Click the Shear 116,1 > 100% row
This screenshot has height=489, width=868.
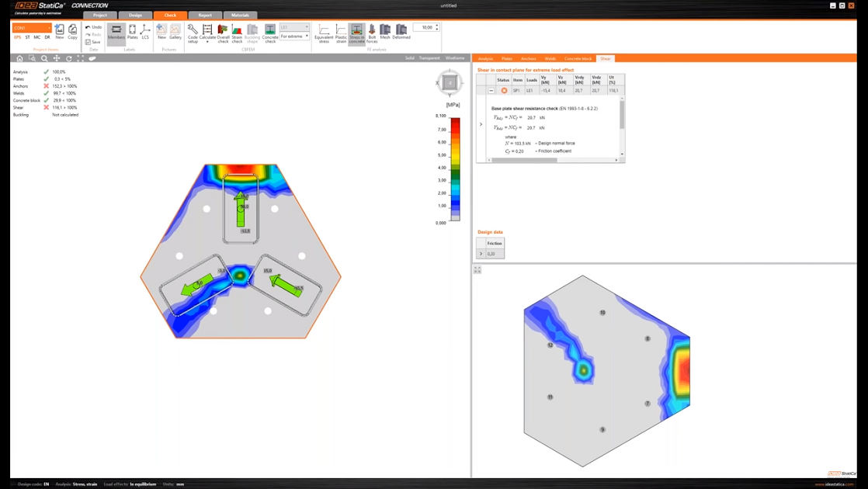45,107
